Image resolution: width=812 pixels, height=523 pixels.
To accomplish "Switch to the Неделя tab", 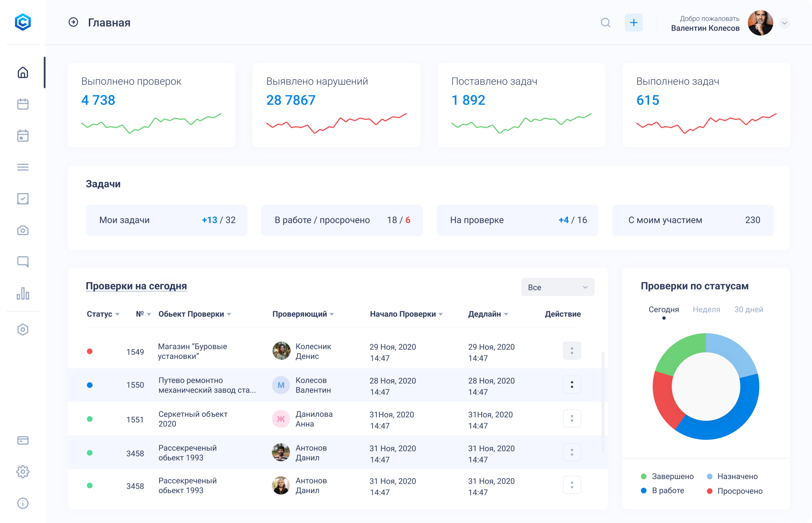I will coord(706,309).
